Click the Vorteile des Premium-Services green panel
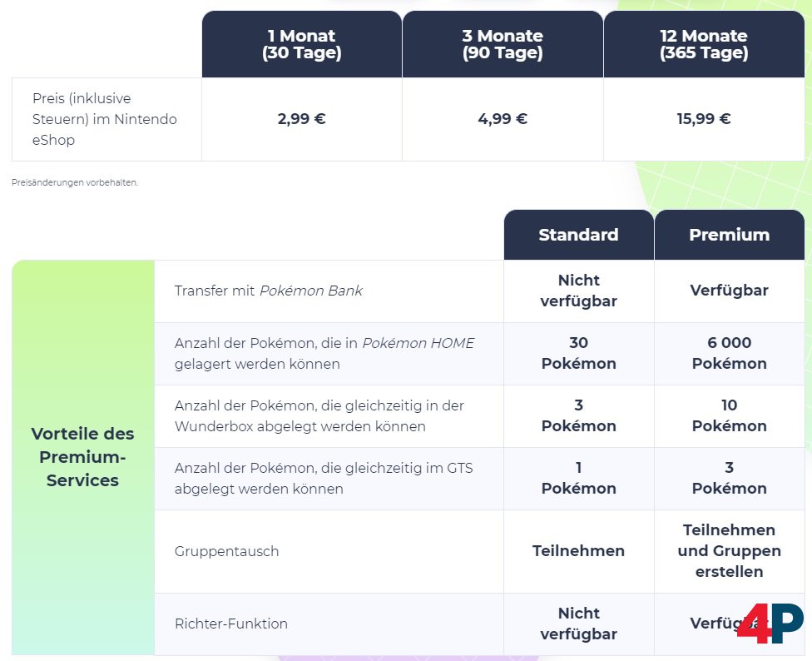This screenshot has width=812, height=661. click(x=82, y=457)
